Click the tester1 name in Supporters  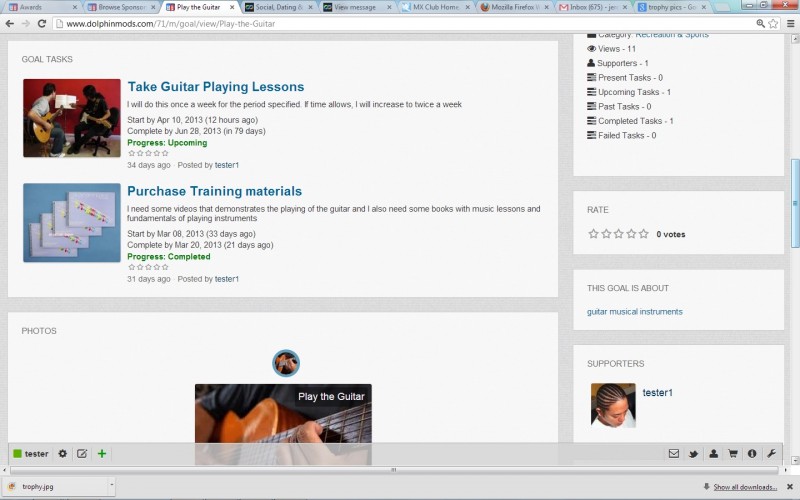click(658, 392)
